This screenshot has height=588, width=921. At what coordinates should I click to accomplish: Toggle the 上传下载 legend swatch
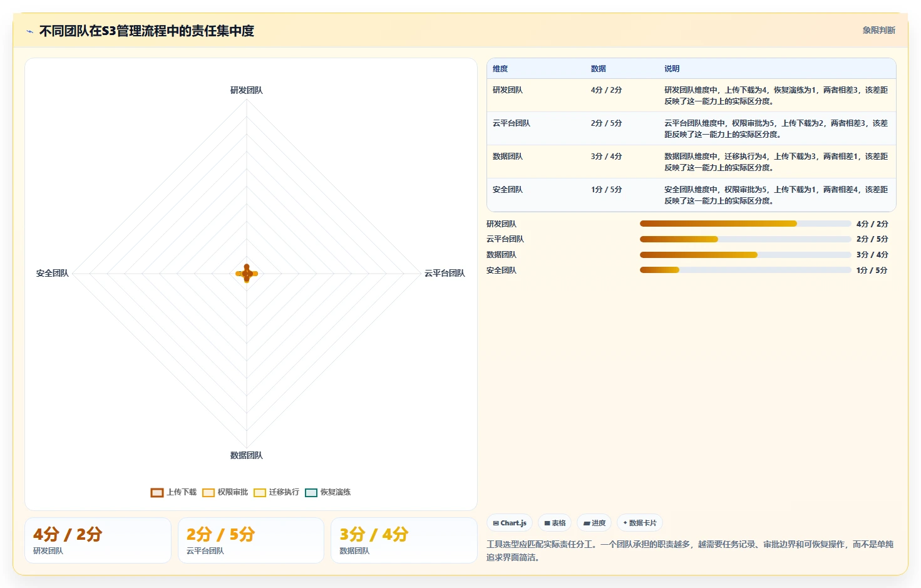[x=157, y=493]
